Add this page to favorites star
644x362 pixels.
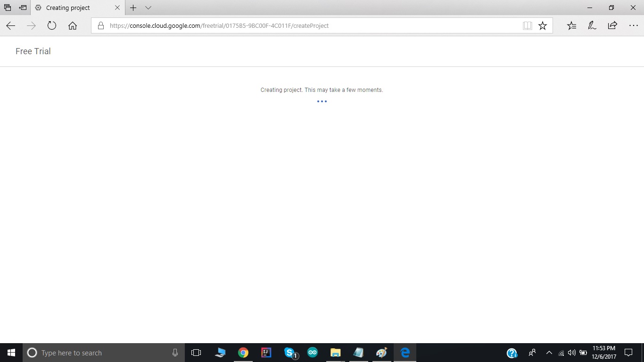[x=543, y=26]
